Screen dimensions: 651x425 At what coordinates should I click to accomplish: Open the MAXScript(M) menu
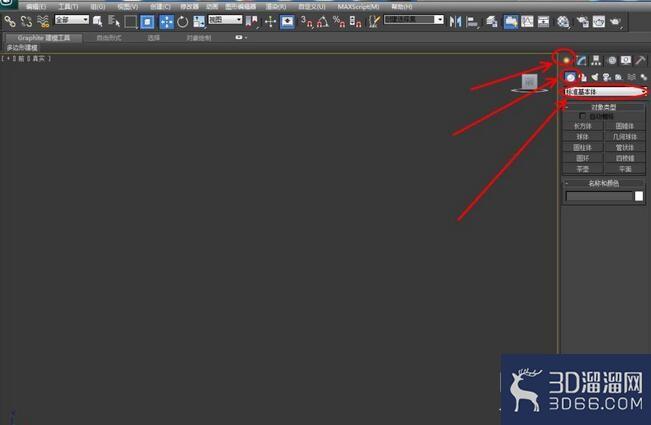358,7
